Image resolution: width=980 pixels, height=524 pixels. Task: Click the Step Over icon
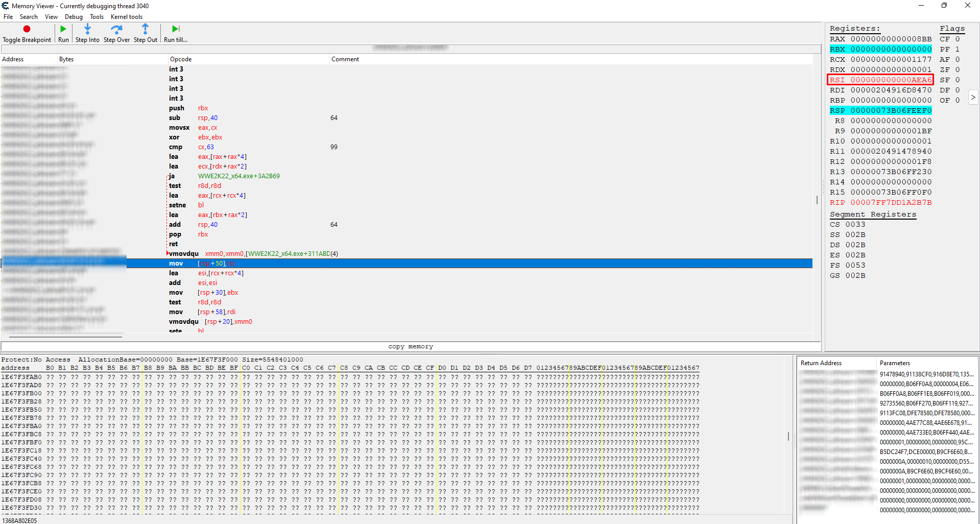(116, 29)
